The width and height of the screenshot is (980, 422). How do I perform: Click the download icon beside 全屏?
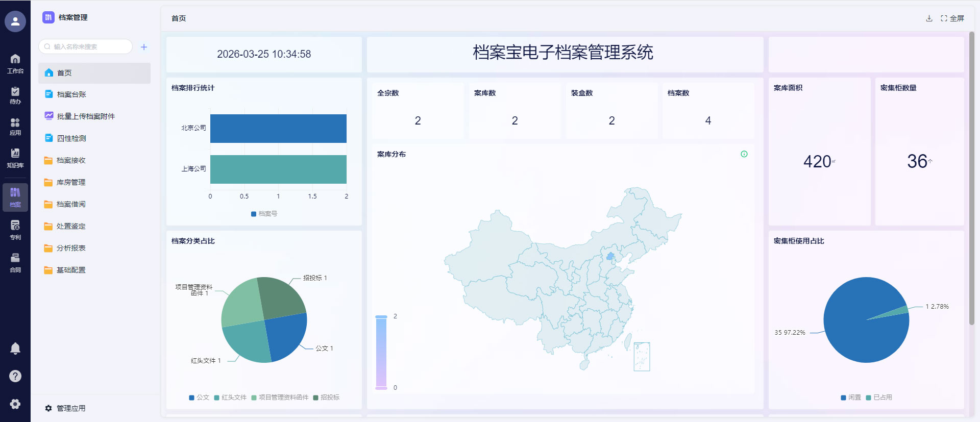(929, 18)
